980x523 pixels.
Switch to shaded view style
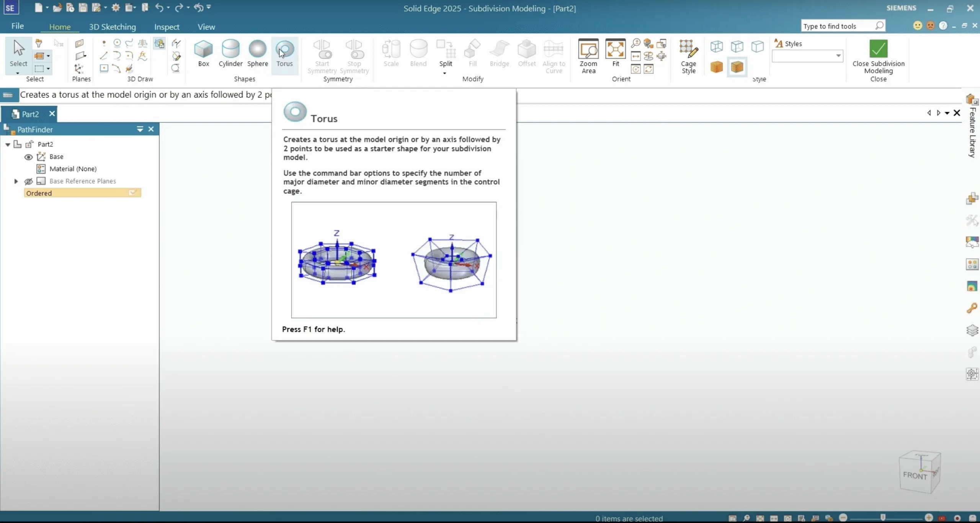coord(717,67)
